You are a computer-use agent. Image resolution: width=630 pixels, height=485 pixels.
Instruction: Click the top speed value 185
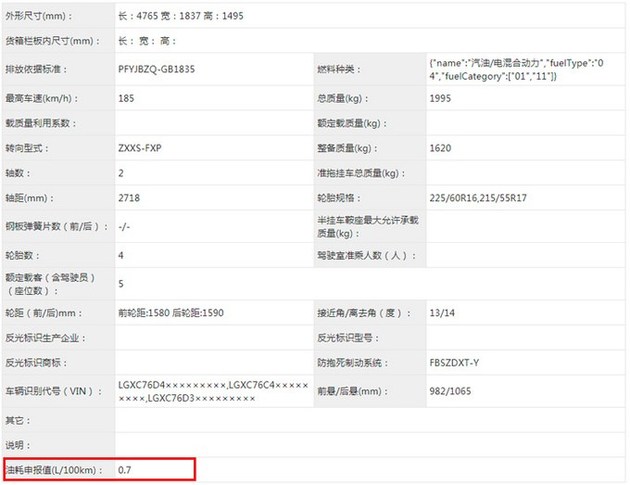point(126,98)
